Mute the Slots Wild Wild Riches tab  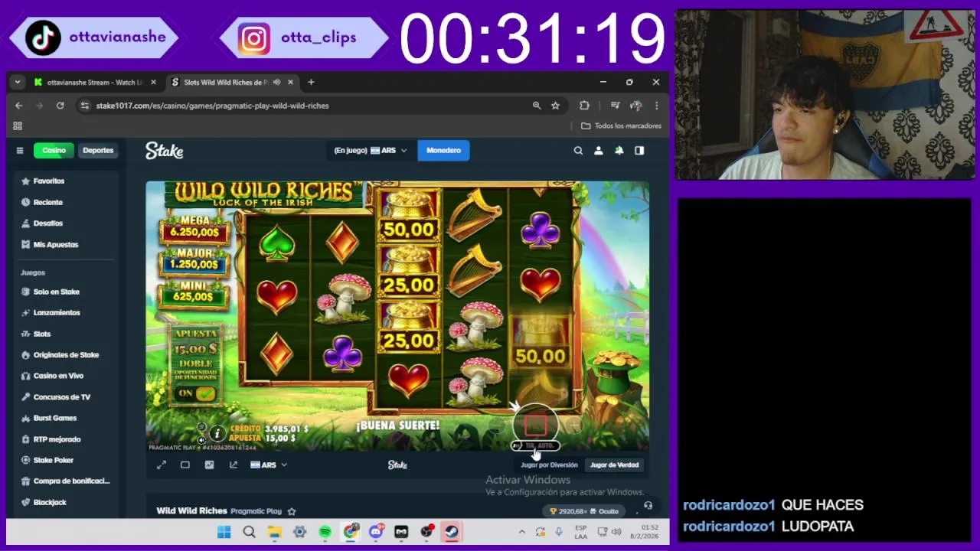tap(276, 82)
